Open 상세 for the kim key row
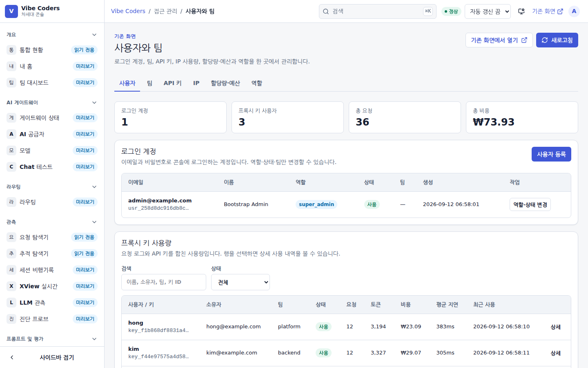588x368 pixels. click(x=556, y=353)
